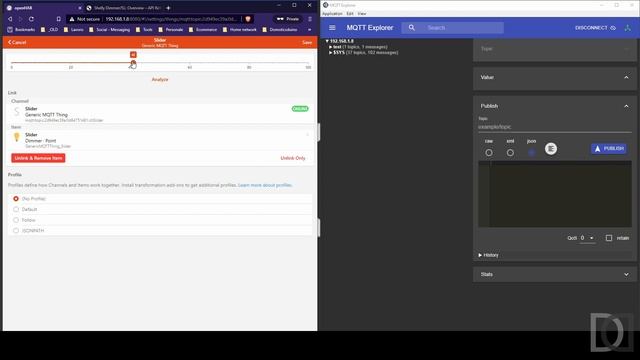640x360 pixels.
Task: Open the Home network bookmarks folder
Action: pos(239,29)
